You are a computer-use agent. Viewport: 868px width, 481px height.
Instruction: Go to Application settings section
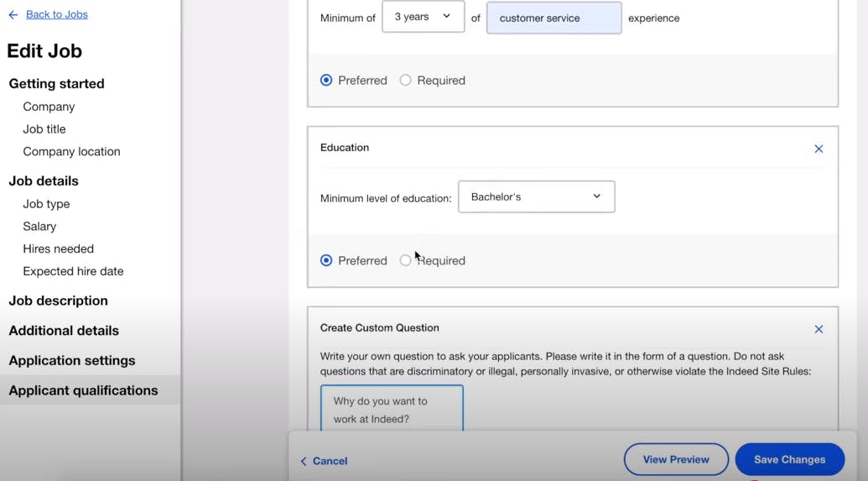point(71,361)
